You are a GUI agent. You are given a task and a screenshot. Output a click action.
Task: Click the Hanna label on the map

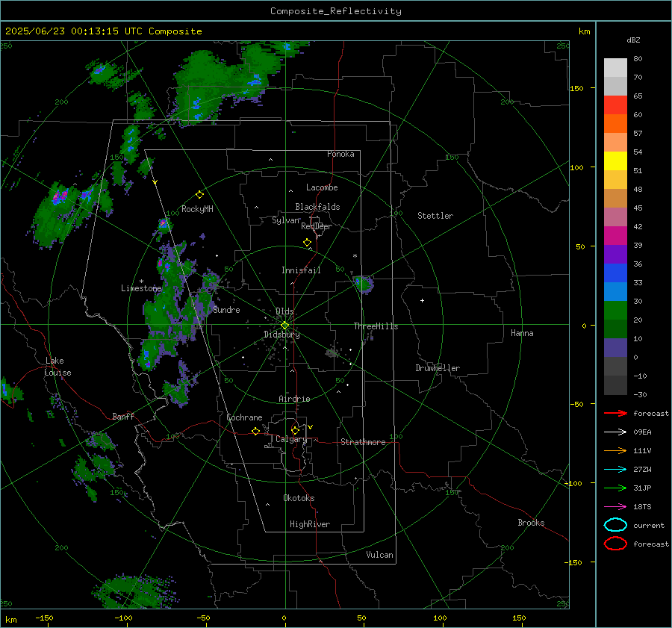point(522,333)
